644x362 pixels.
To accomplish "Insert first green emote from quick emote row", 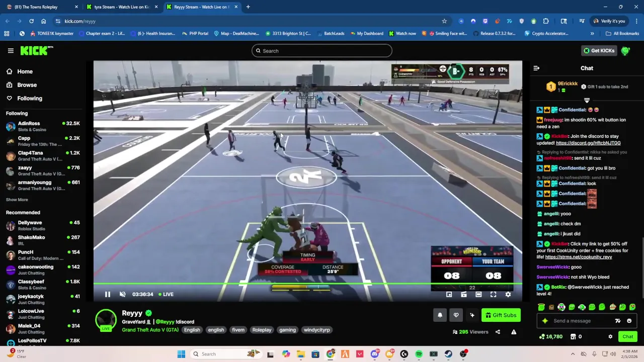I will [x=541, y=307].
